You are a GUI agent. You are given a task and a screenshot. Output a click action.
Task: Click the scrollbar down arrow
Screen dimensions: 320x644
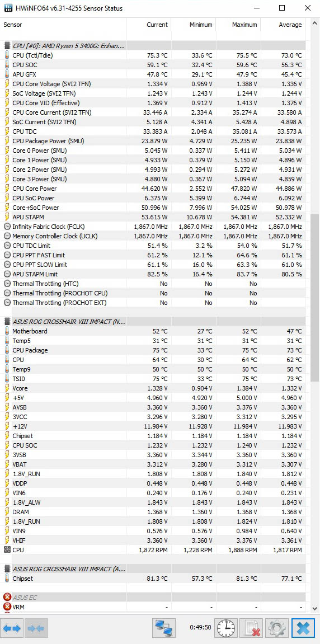(x=314, y=608)
